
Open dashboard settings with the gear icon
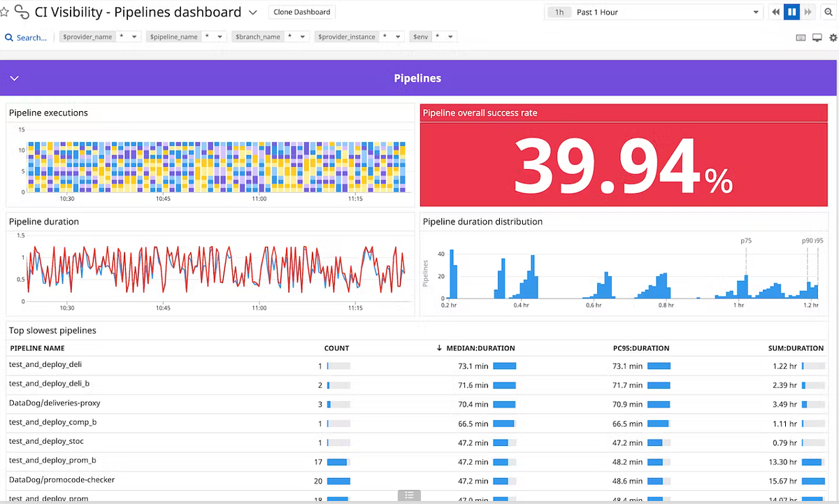[833, 37]
